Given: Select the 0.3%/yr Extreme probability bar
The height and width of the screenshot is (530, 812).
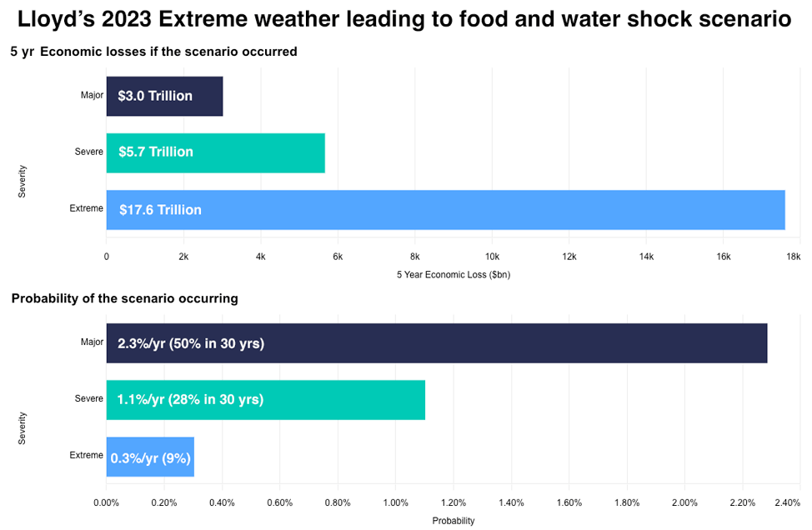Looking at the screenshot, I should coord(150,457).
